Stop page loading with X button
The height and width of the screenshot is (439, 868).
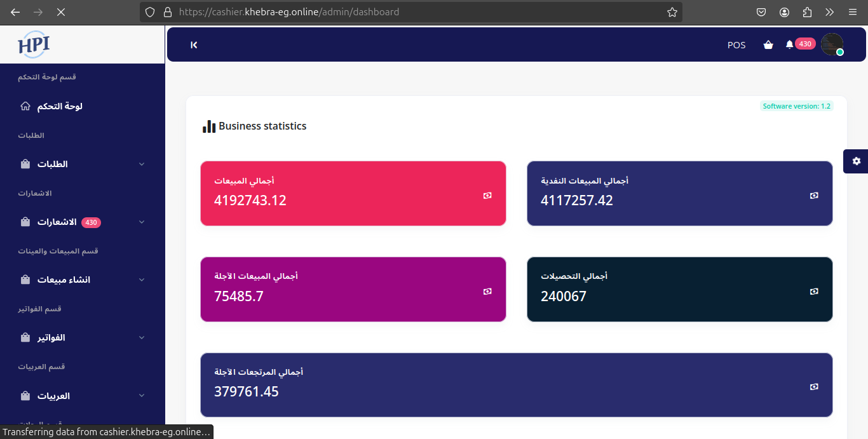[61, 12]
